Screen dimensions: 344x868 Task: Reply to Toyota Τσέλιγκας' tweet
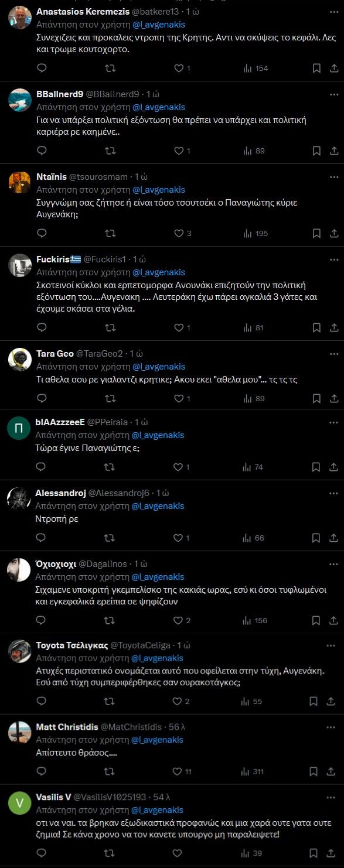click(42, 701)
